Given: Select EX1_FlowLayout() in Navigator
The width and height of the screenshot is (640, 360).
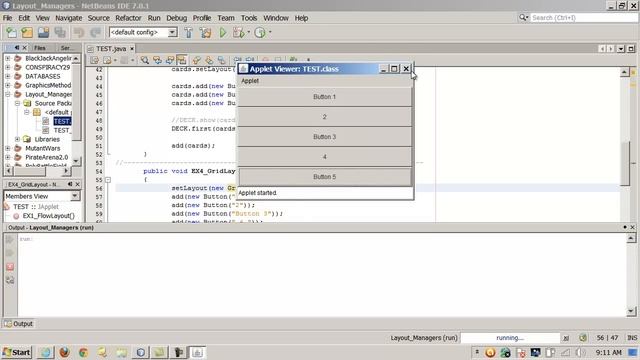Looking at the screenshot, I should pos(49,216).
